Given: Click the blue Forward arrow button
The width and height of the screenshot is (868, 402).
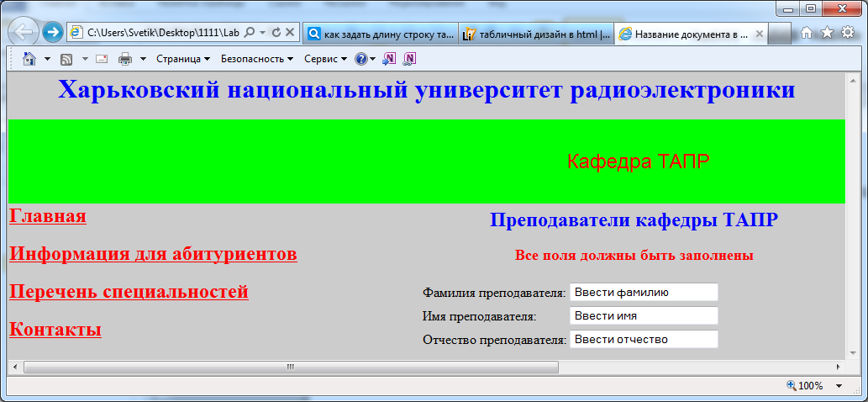Looking at the screenshot, I should [52, 34].
